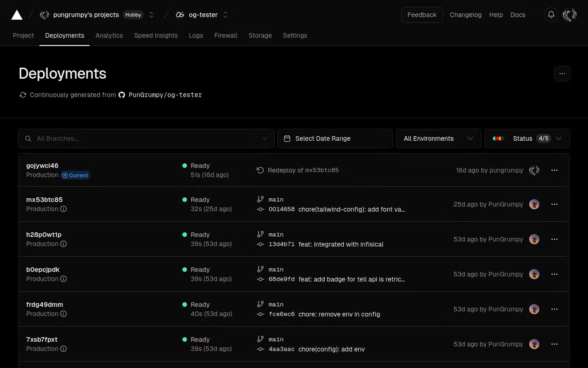Open the team switcher next to Hobby badge
Screen dimensions: 588x368
point(152,15)
